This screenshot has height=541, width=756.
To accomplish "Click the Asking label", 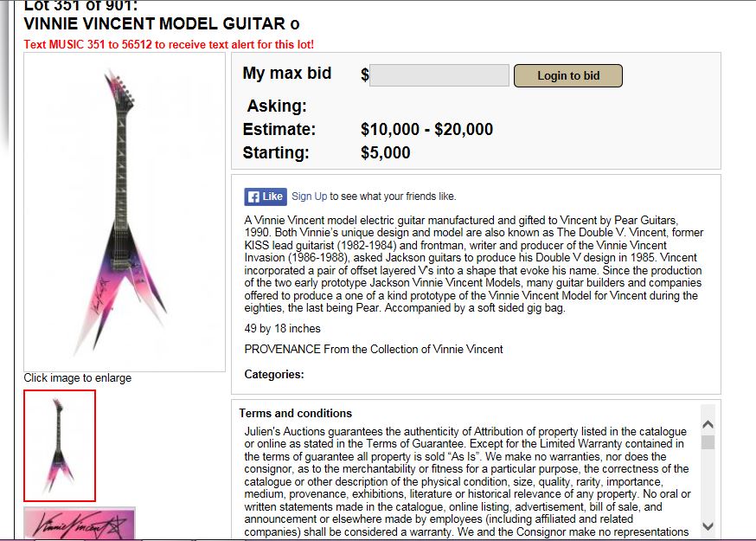I will (277, 106).
